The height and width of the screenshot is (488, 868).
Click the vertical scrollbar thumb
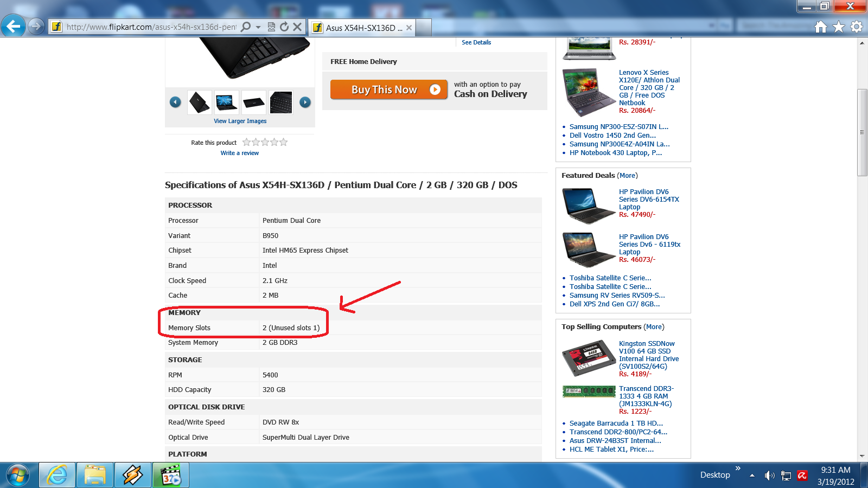(862, 132)
